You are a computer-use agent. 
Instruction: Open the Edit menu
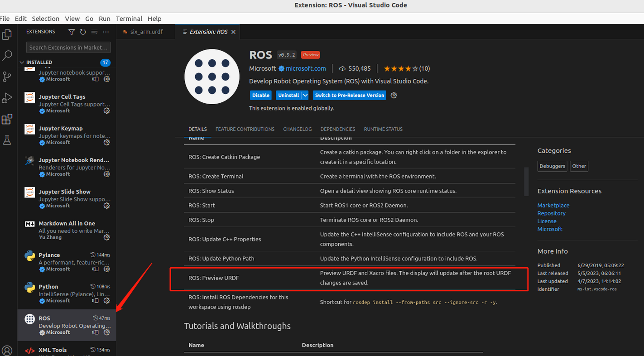20,19
